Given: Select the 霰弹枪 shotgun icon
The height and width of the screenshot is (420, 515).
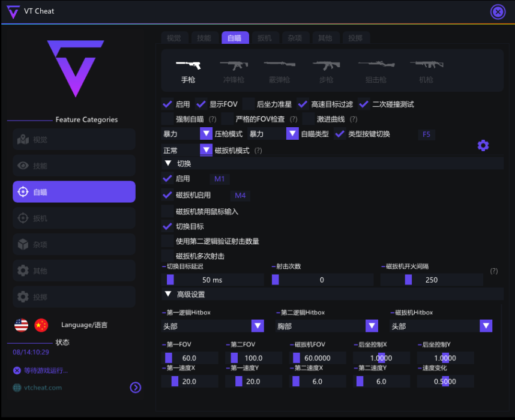Looking at the screenshot, I should point(280,64).
